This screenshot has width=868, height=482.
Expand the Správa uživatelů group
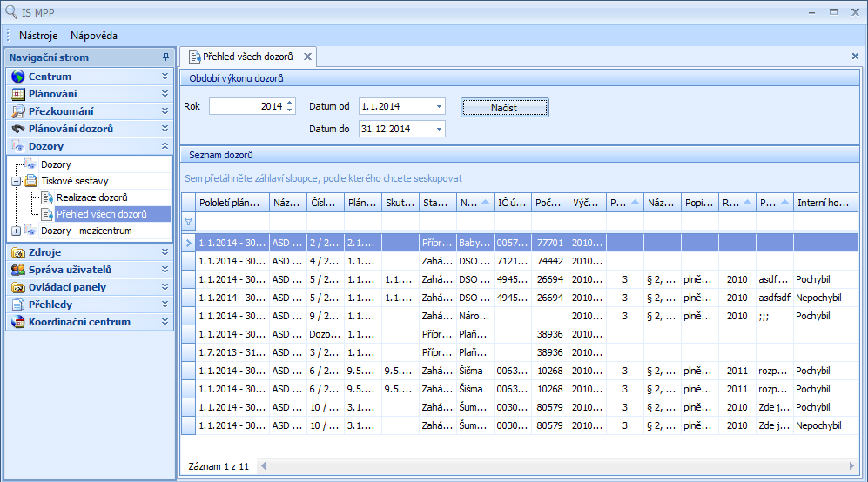tap(165, 270)
